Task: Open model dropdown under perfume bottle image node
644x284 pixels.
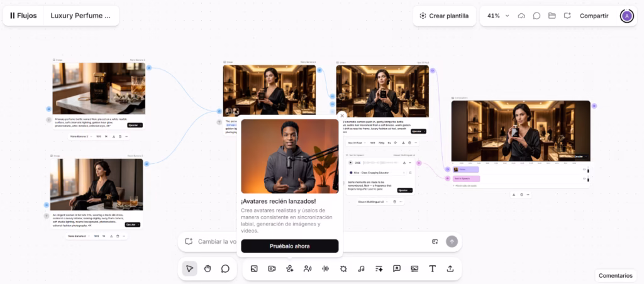Action: click(x=80, y=136)
